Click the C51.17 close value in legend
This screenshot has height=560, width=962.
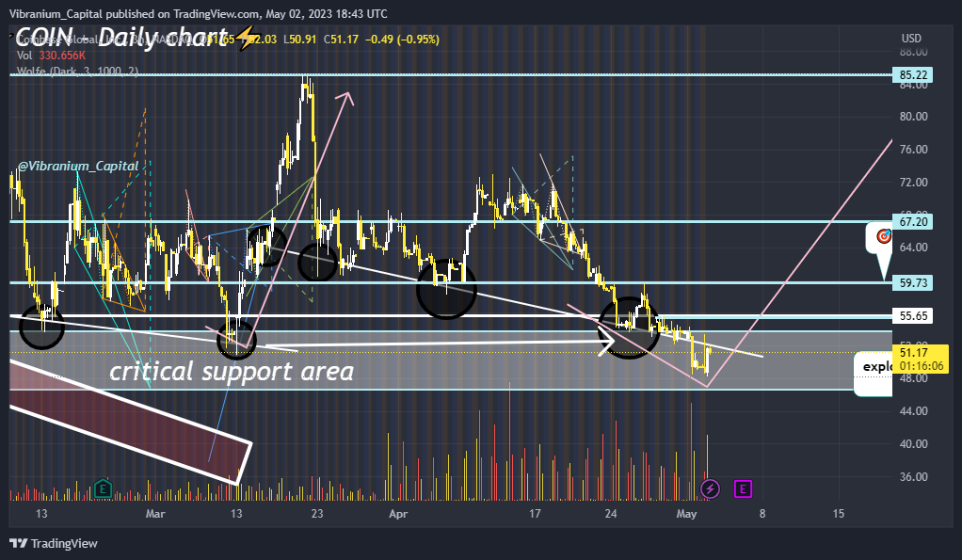[341, 40]
